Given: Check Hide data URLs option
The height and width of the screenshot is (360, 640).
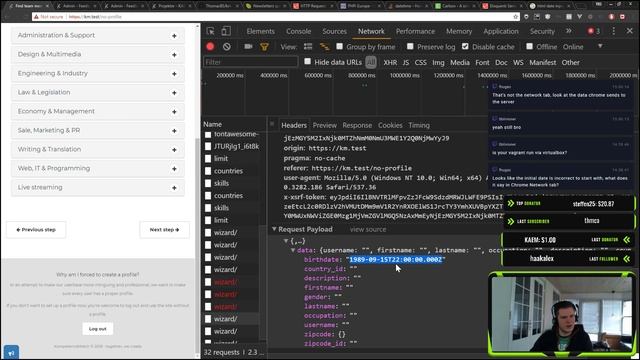Looking at the screenshot, I should click(x=307, y=62).
